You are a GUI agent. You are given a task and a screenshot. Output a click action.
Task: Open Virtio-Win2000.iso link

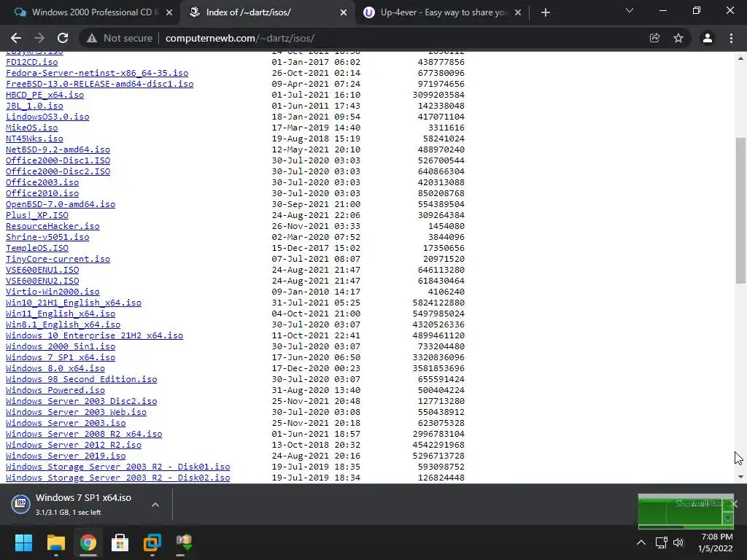(53, 292)
